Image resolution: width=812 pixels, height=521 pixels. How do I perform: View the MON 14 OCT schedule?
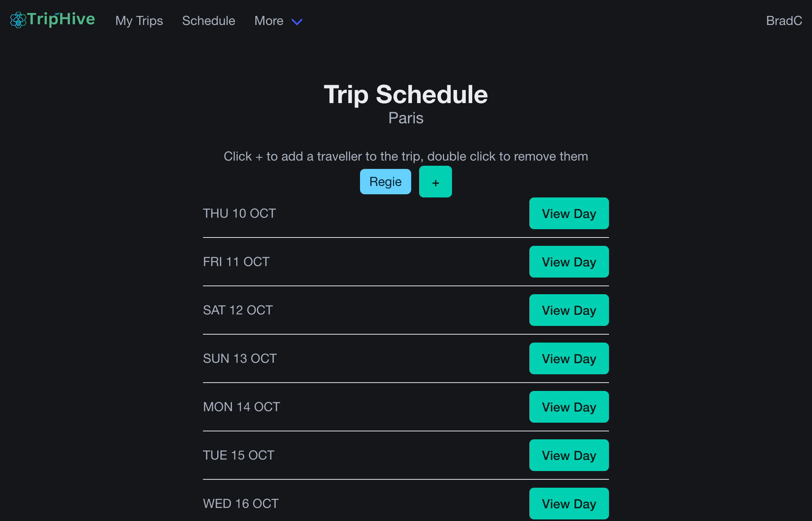point(569,407)
